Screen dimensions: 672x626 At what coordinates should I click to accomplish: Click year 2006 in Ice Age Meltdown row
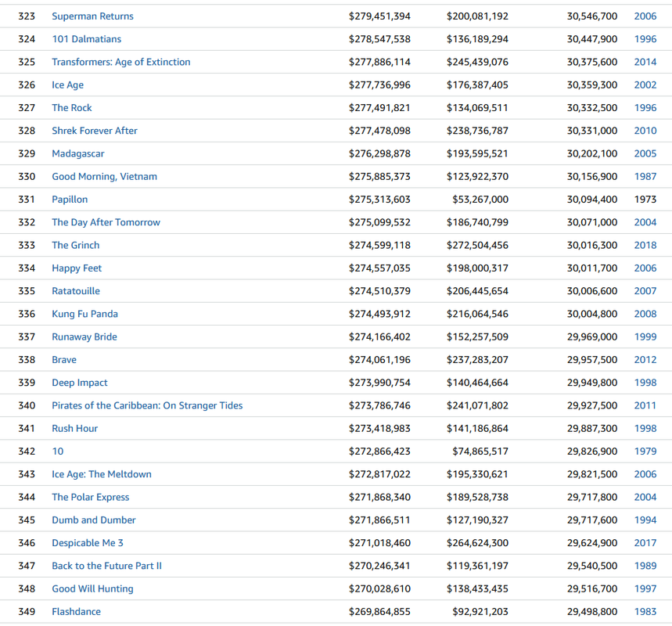tap(645, 474)
